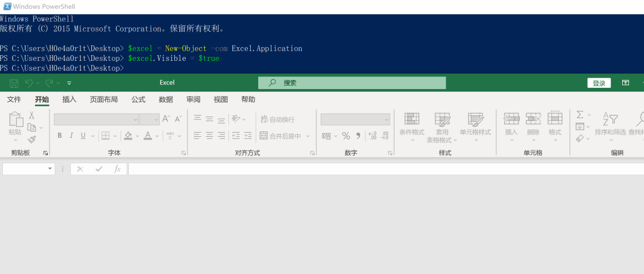The image size is (644, 274).
Task: Click the Copy icon
Action: click(x=31, y=128)
